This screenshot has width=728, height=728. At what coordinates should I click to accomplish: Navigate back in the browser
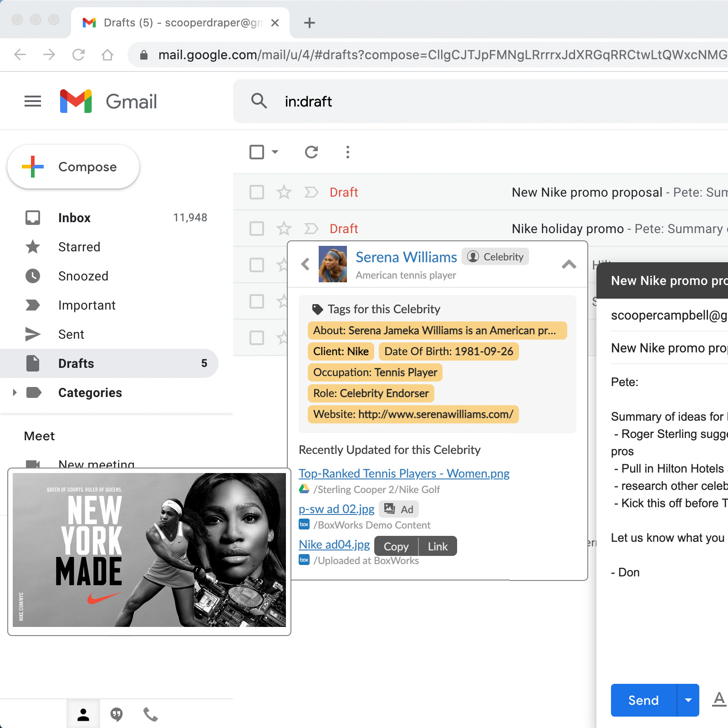(x=20, y=55)
